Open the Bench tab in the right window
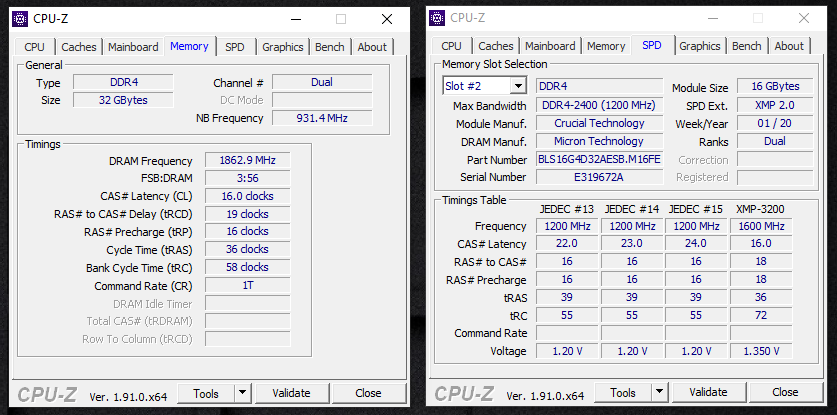Image resolution: width=837 pixels, height=415 pixels. point(746,46)
